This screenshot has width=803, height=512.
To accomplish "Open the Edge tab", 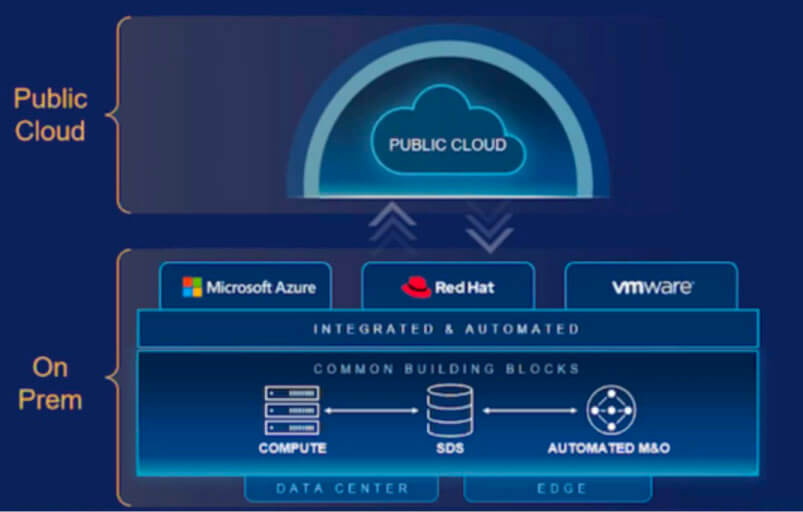I will tap(558, 488).
